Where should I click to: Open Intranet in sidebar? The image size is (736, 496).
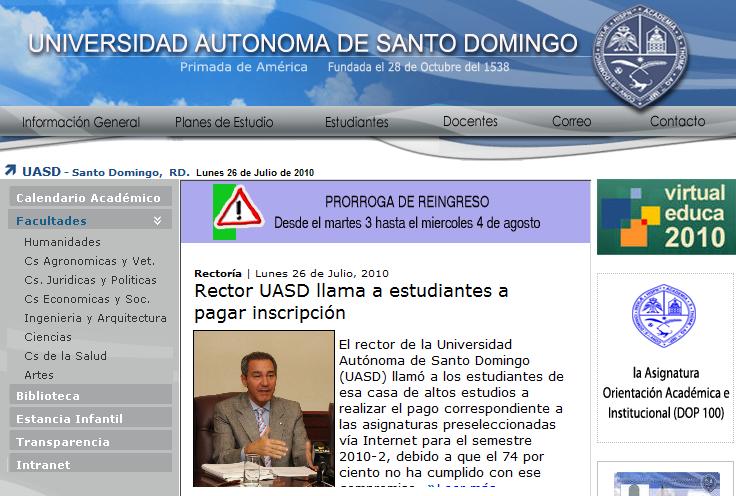91,465
